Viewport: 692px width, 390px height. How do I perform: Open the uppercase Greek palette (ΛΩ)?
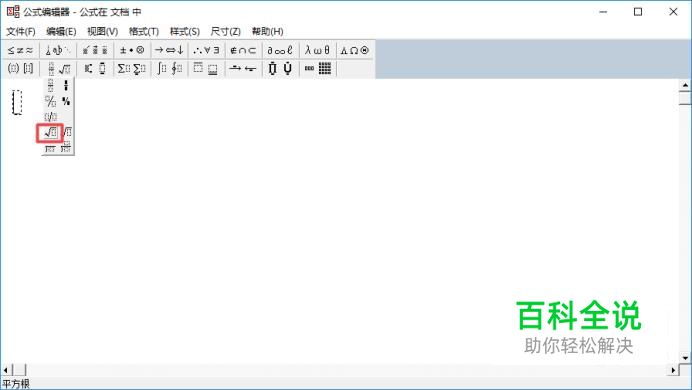coord(354,50)
